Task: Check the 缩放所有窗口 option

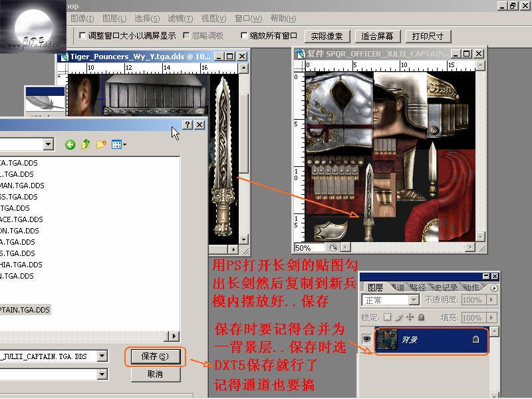Action: pos(244,36)
